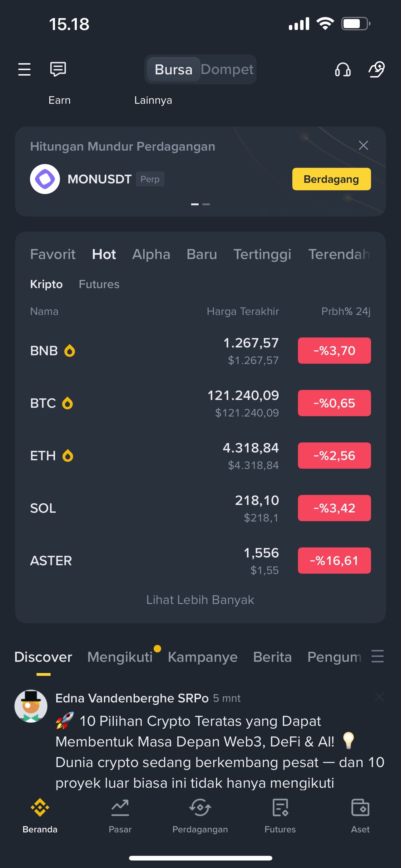Dismiss the Hitungan Mundur Perdagangan banner

(363, 146)
